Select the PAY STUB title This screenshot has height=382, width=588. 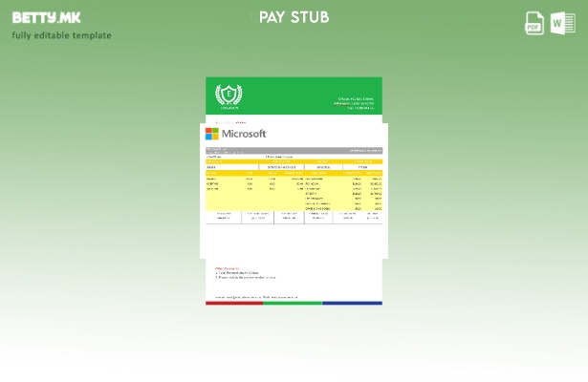coord(294,17)
